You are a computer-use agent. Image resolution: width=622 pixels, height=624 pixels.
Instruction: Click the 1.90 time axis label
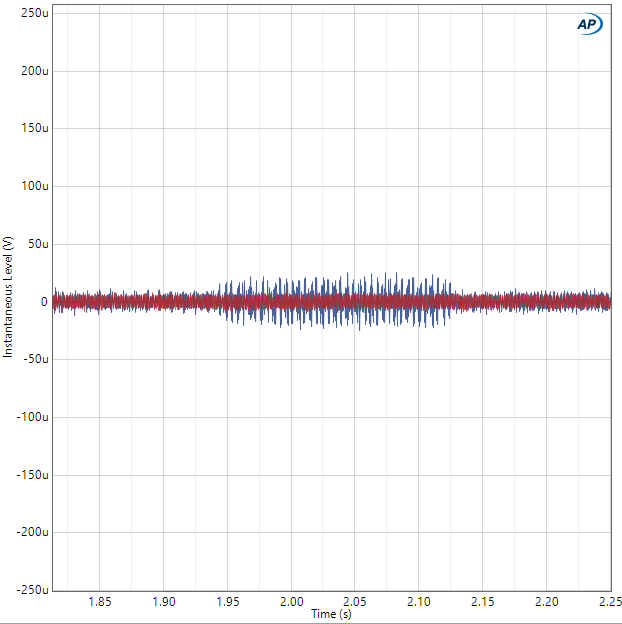pos(164,601)
